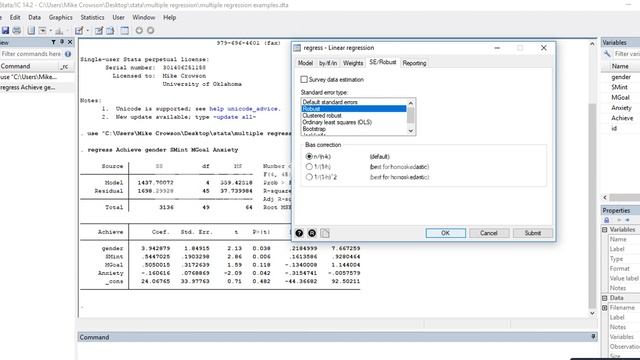The width and height of the screenshot is (640, 360).
Task: Open the Edit menu
Action: click(15, 18)
